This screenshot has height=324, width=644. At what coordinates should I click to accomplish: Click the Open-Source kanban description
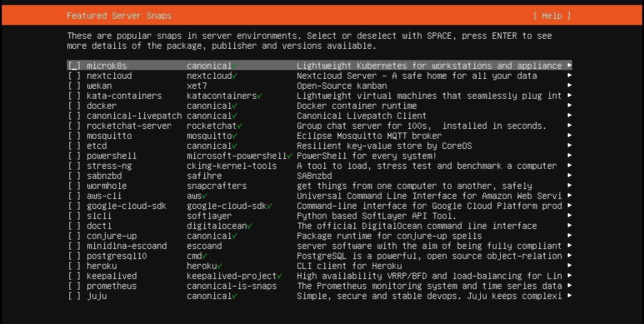point(342,86)
